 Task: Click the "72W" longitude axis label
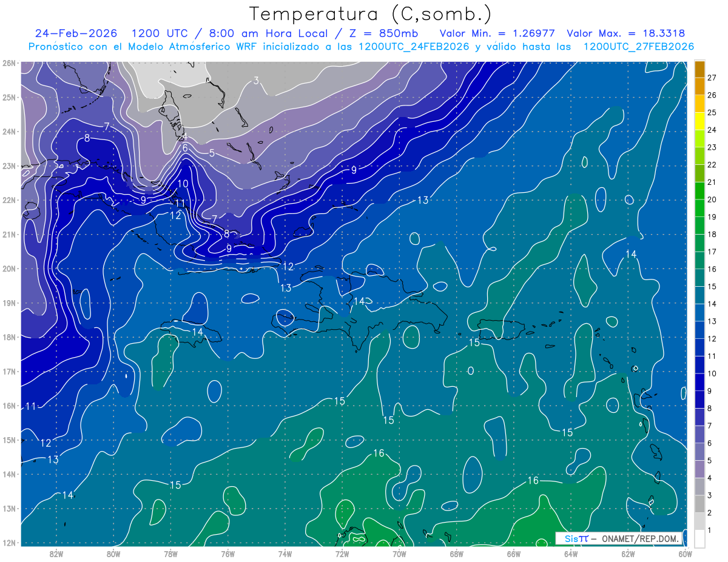(342, 554)
